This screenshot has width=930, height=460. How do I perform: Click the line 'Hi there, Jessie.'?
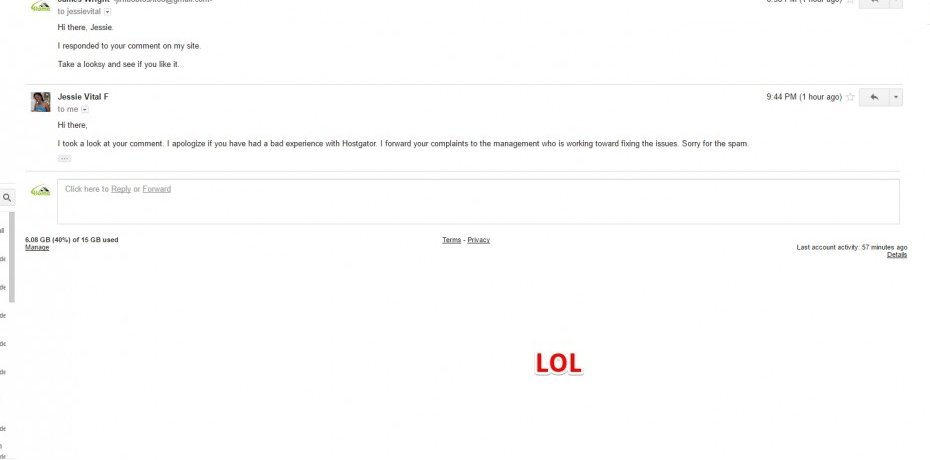(85, 27)
